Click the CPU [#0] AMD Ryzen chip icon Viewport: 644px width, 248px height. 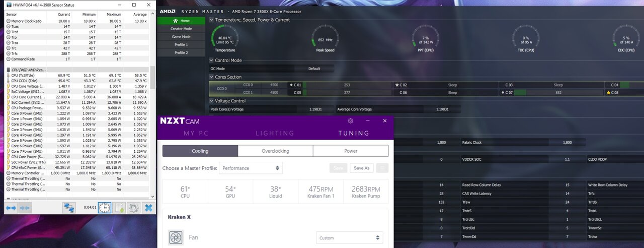(x=8, y=70)
